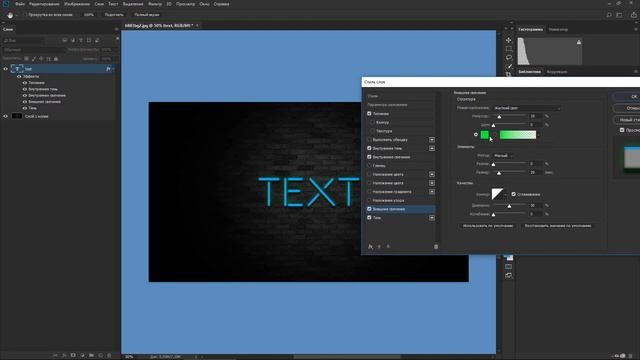The height and width of the screenshot is (360, 640).
Task: Select the solid color radio button
Action: (476, 134)
